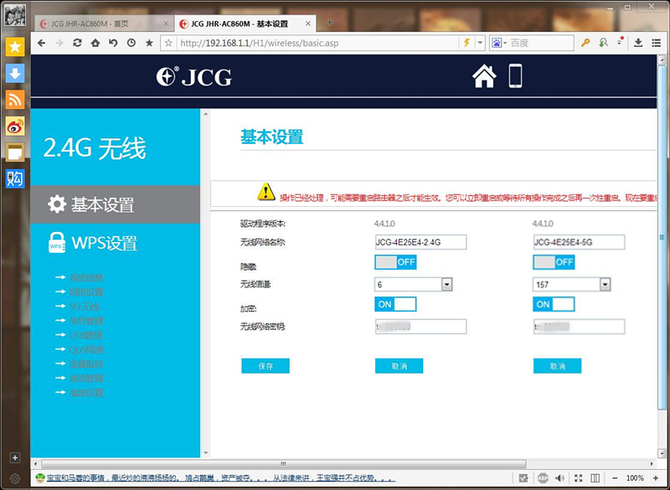Click the 取消 button under 5G column
This screenshot has height=490, width=670.
click(x=557, y=366)
